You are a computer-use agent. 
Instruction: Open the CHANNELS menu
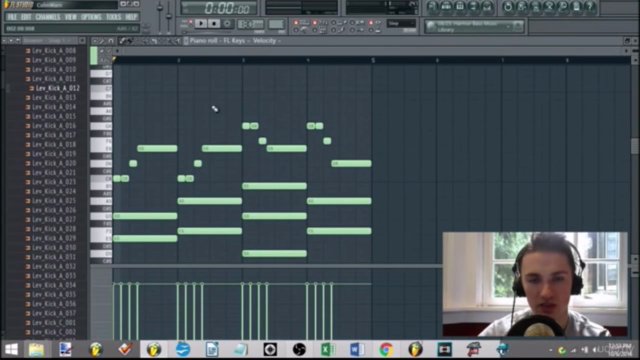(x=48, y=17)
